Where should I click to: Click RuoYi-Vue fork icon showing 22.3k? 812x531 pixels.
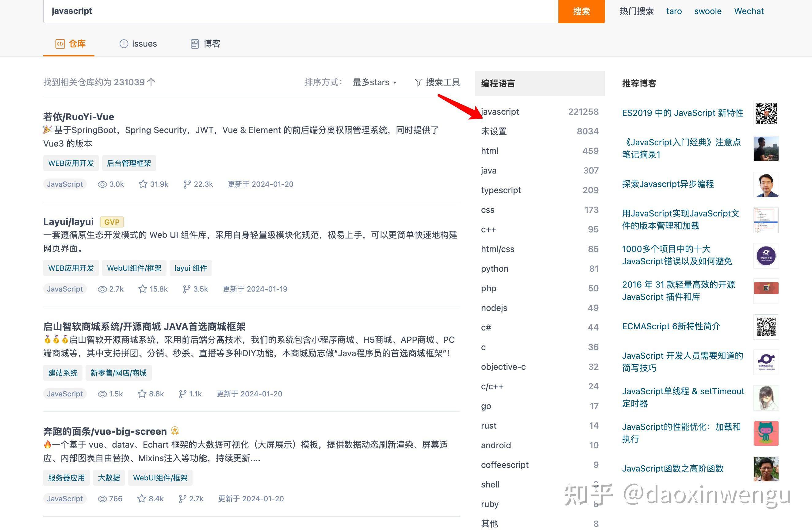coord(187,185)
